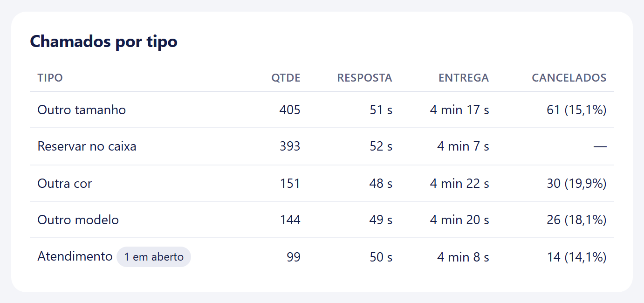644x303 pixels.
Task: Select the Atendimento type label
Action: (75, 256)
